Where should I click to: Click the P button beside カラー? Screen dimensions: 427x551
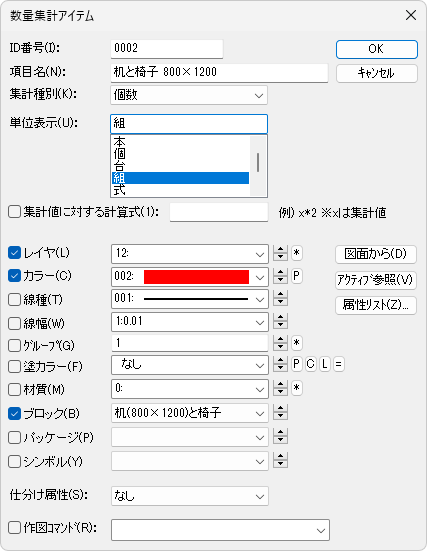point(297,276)
